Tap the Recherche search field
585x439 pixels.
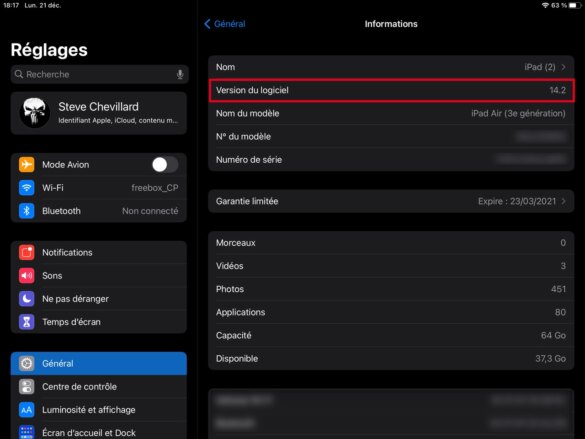click(x=99, y=74)
